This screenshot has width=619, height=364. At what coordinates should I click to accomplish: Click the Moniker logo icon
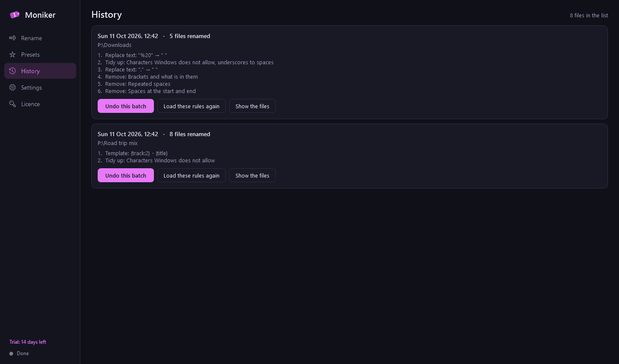click(x=15, y=15)
